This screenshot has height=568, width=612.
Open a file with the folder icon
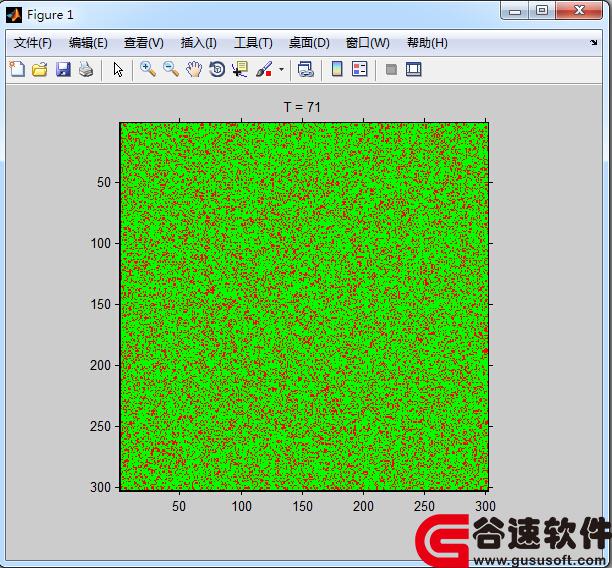coord(40,69)
